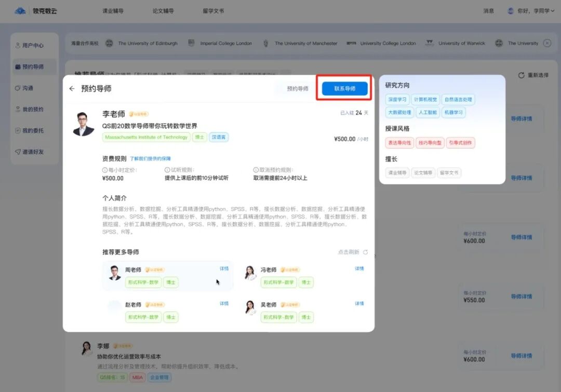Close the partner universities banner with the X
The width and height of the screenshot is (561, 392).
[547, 43]
